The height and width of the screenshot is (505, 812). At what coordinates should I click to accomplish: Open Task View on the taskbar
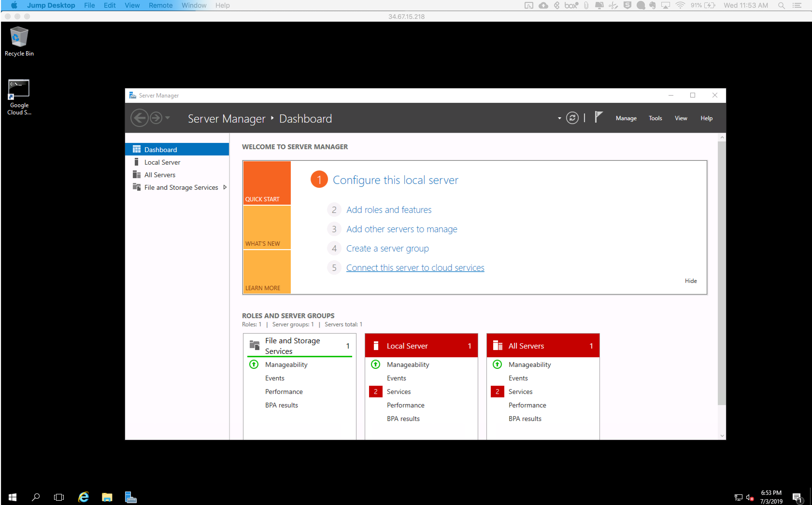tap(59, 497)
